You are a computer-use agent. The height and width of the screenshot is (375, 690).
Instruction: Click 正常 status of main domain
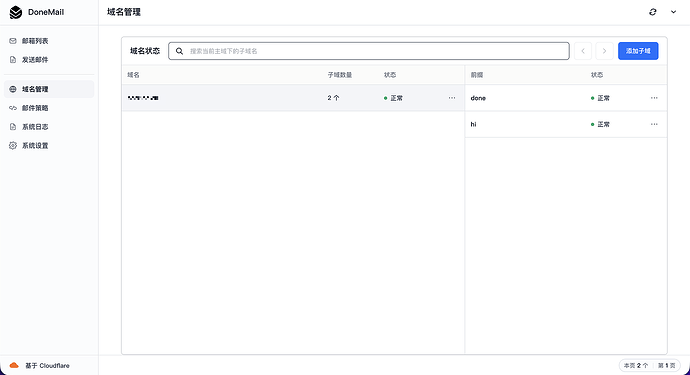[393, 98]
